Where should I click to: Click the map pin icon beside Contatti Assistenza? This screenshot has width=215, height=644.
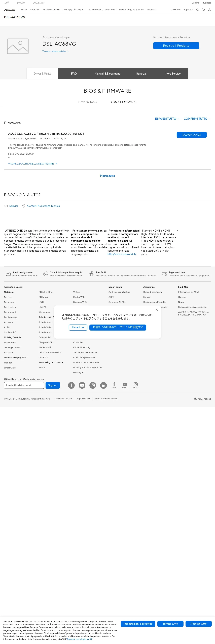[x=24, y=206]
